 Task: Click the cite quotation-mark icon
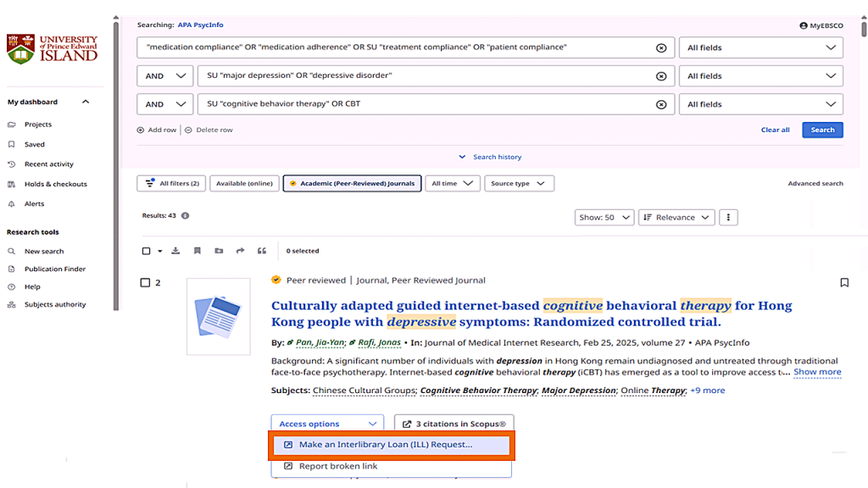coord(262,251)
